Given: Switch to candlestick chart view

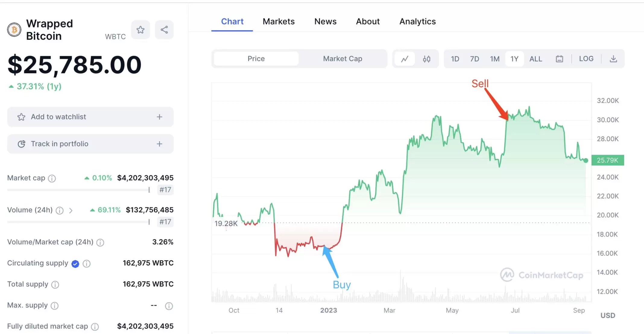Looking at the screenshot, I should coord(426,59).
